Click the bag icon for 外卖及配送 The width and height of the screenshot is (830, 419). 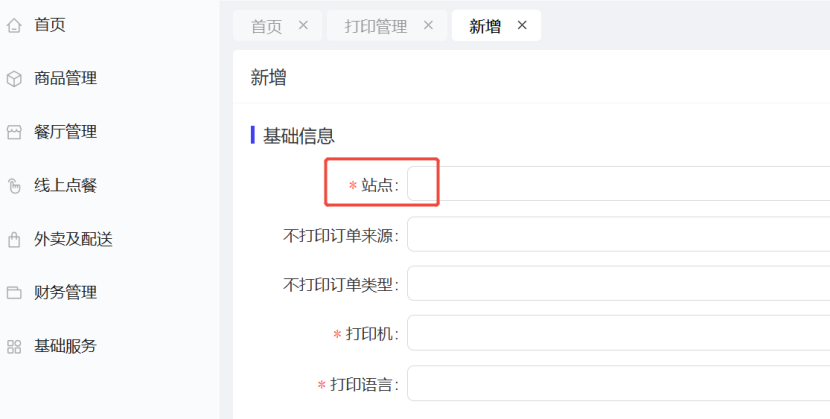(14, 240)
